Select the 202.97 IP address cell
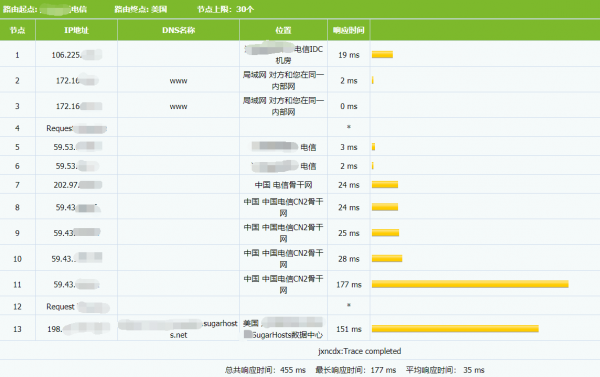The width and height of the screenshot is (600, 377). tap(78, 185)
